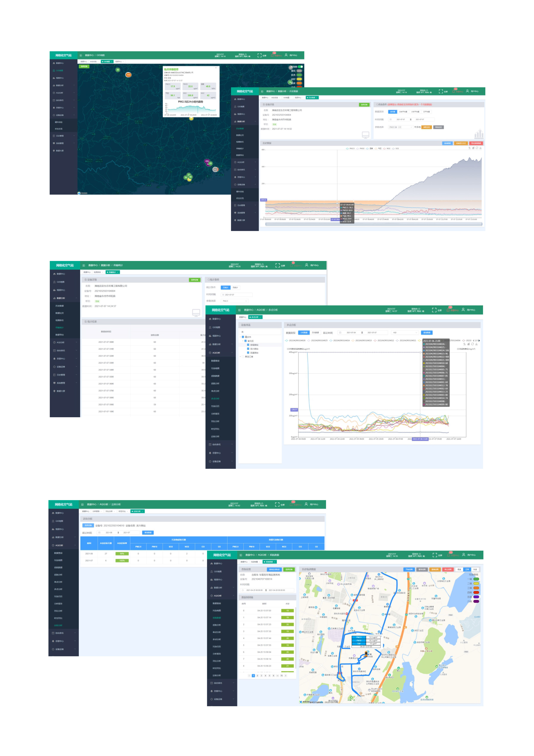Uncheck 龙兴微站 checkbox in device tree
Viewport: 534px width, 756px height.
pyautogui.click(x=248, y=349)
